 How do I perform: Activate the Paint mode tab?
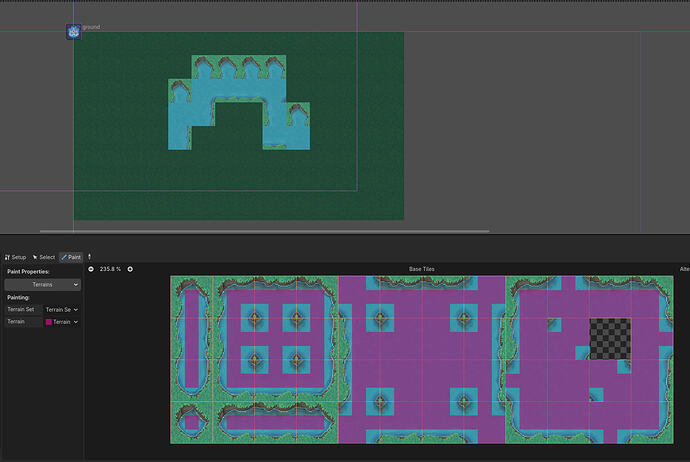coord(71,257)
